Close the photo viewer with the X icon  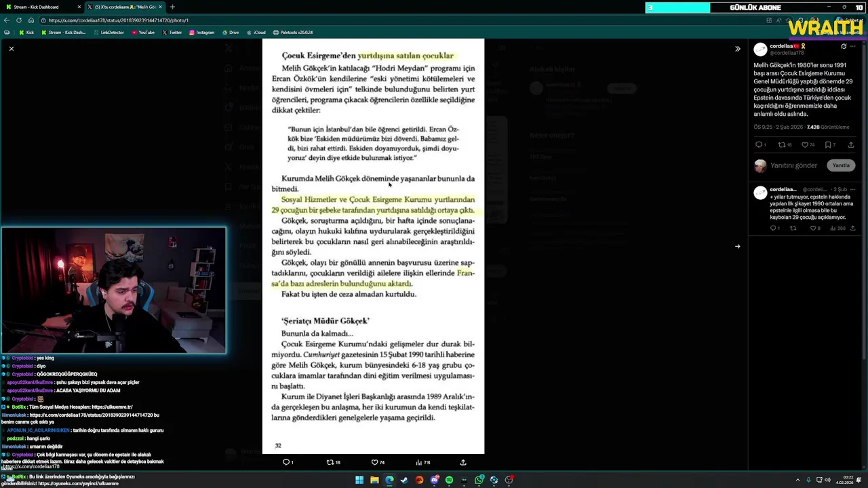pyautogui.click(x=12, y=49)
